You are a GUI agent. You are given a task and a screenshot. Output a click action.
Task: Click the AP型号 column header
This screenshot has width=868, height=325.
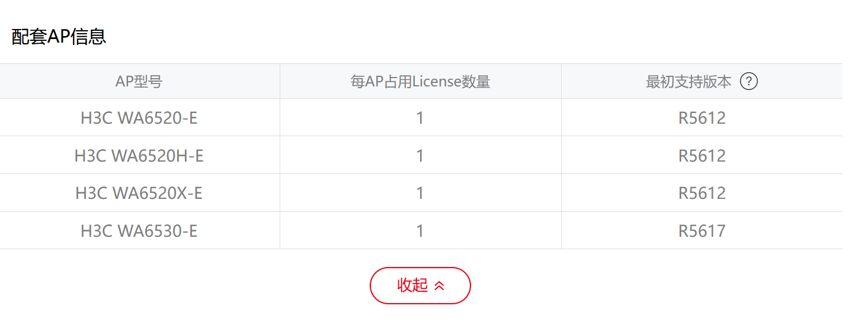[139, 82]
